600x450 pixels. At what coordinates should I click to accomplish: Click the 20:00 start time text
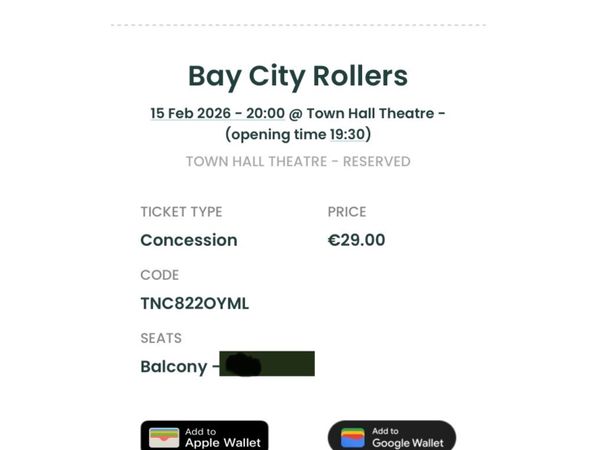coord(265,113)
